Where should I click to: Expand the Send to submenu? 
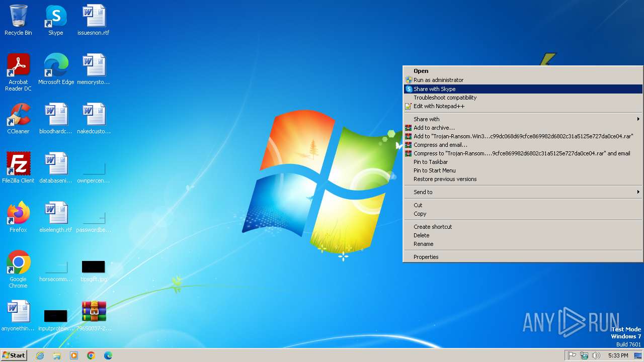[x=523, y=192]
